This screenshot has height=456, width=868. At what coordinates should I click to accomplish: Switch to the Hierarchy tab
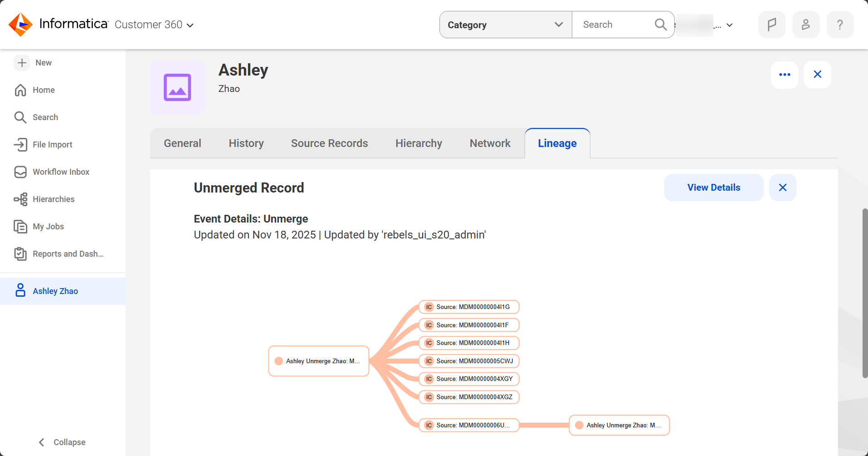419,143
